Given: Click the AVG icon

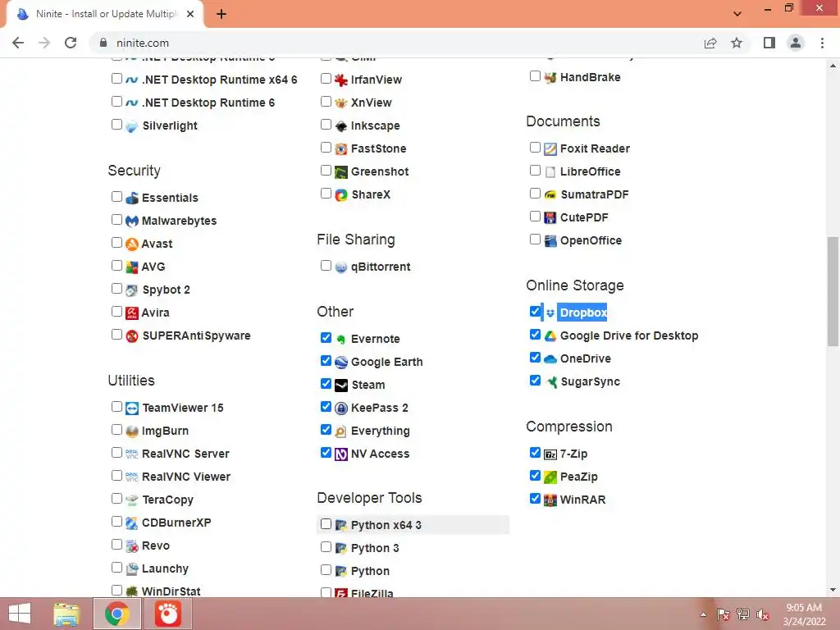Looking at the screenshot, I should [x=132, y=267].
